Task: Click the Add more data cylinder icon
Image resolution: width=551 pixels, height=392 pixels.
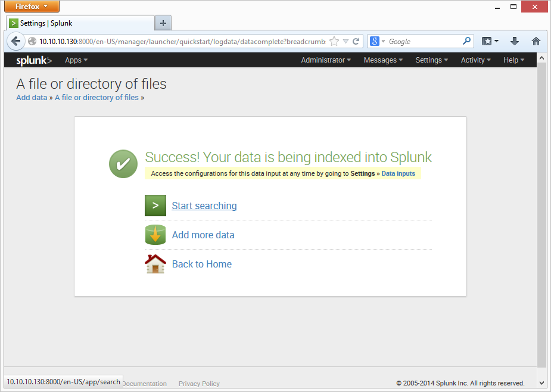Action: (155, 235)
